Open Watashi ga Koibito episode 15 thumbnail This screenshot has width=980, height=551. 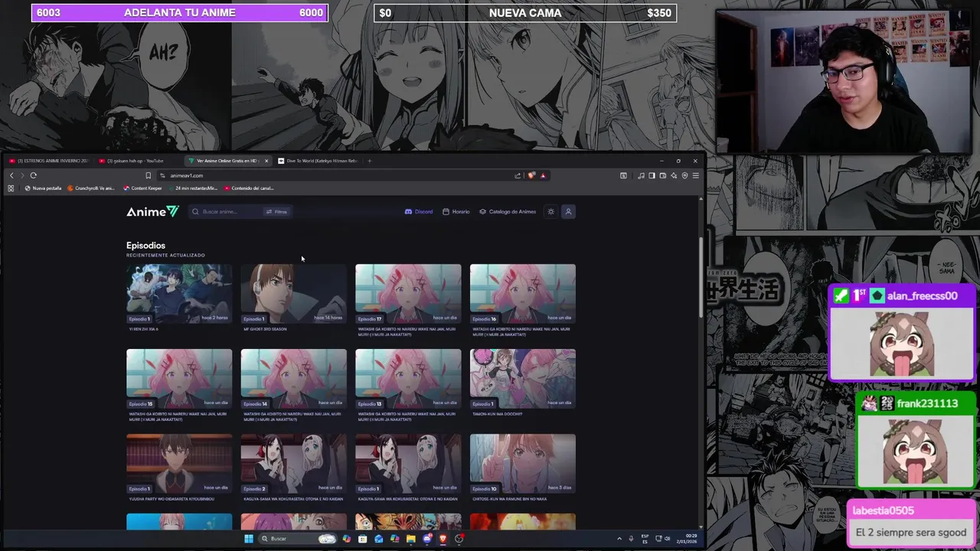pos(179,378)
